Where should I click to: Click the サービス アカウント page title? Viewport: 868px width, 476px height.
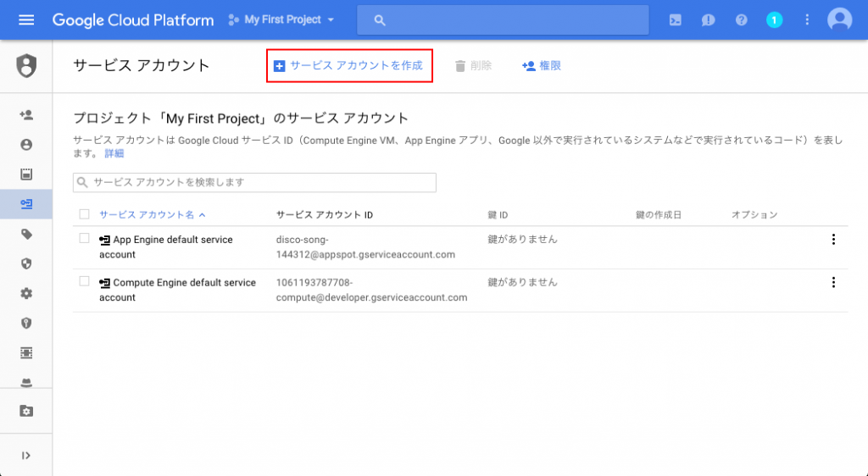pyautogui.click(x=142, y=65)
